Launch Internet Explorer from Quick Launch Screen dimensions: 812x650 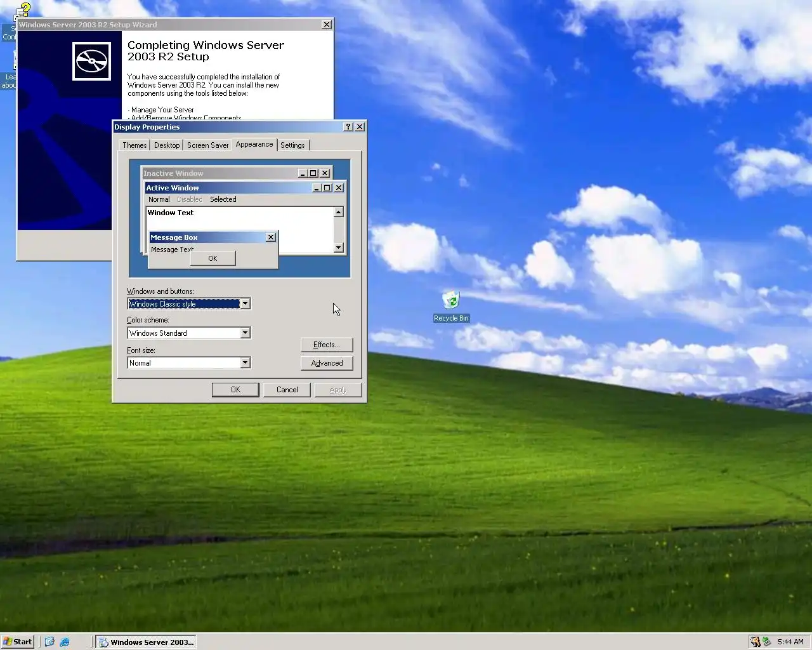(x=65, y=642)
